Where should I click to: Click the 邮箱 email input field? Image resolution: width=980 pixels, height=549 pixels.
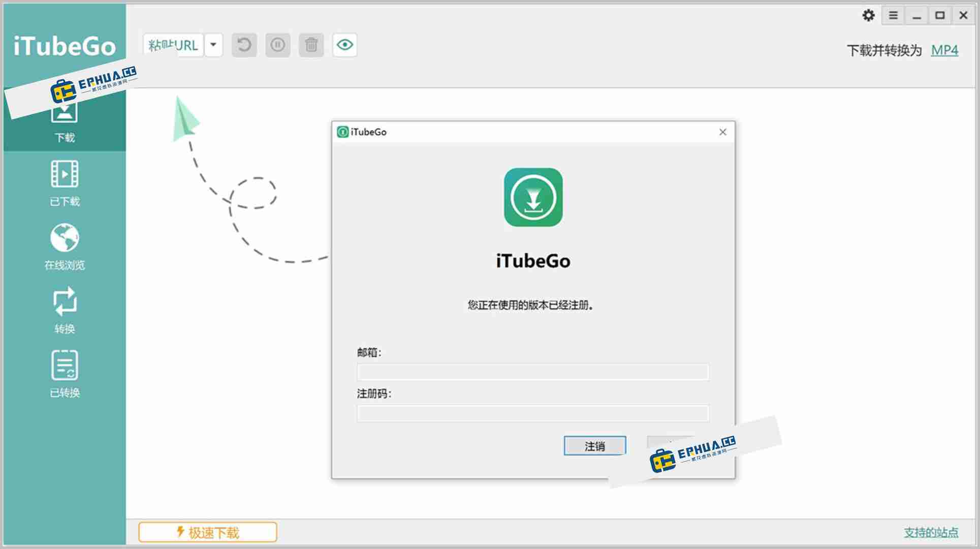[x=533, y=372]
